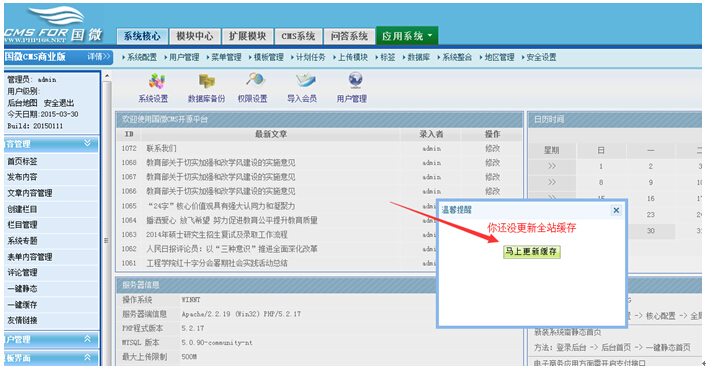This screenshot has height=371, width=706.
Task: Select 文章内容管理 in the sidebar
Action: coord(30,193)
